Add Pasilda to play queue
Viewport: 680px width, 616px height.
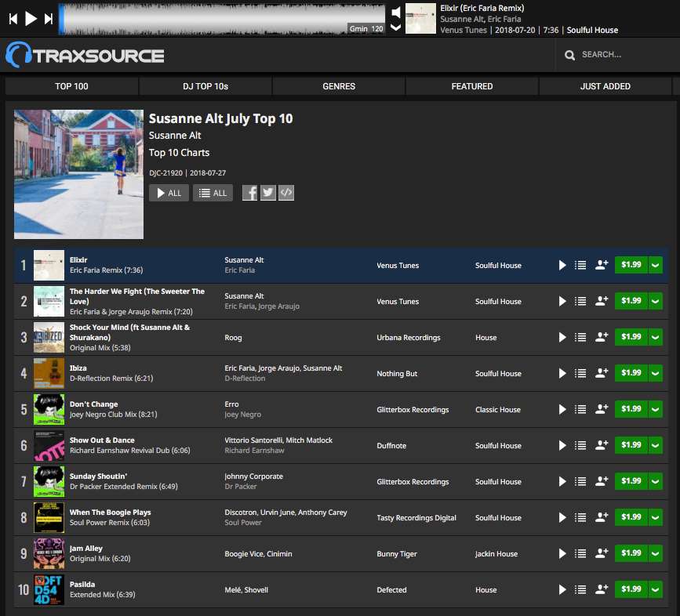(580, 589)
